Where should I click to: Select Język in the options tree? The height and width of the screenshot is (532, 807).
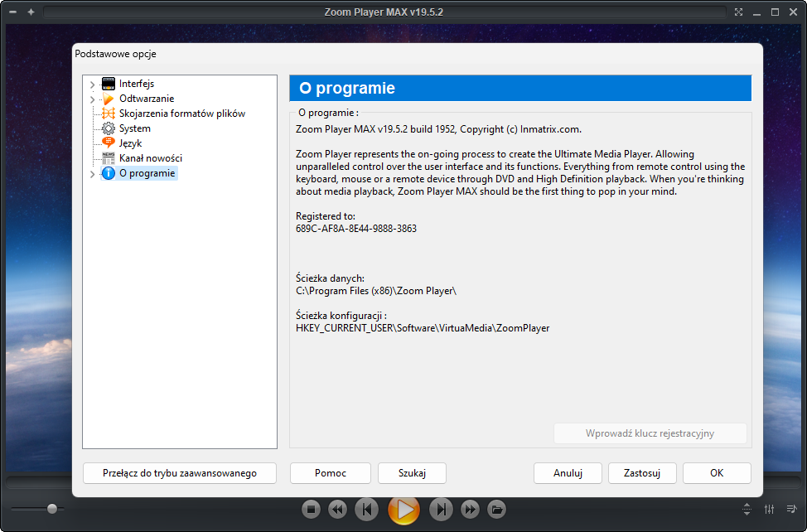130,143
